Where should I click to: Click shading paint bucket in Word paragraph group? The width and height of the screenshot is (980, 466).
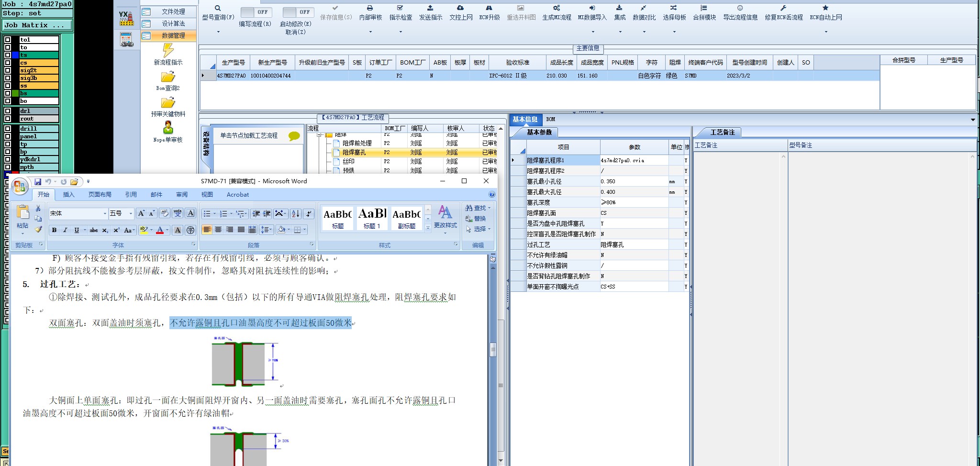pyautogui.click(x=281, y=230)
